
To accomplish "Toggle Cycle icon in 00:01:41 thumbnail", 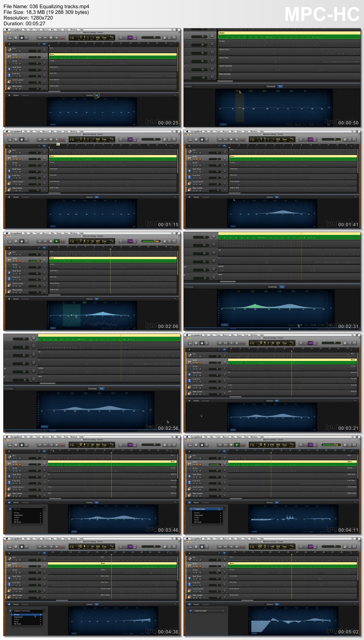I will pos(301,139).
